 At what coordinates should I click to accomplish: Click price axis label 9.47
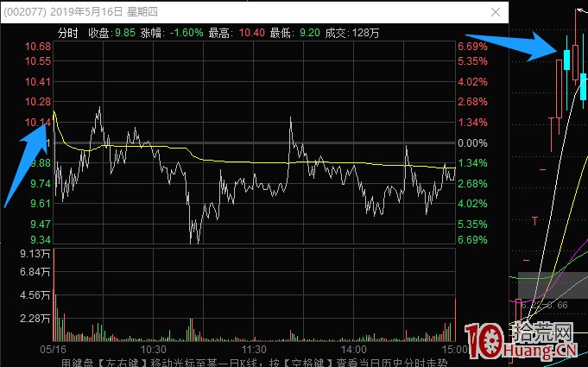[x=41, y=225]
